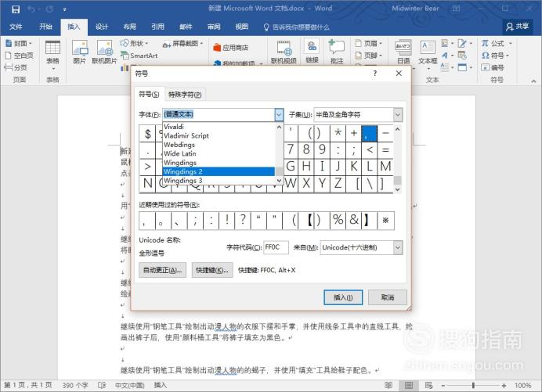Image resolution: width=542 pixels, height=392 pixels.
Task: Choose Wingdings 2 in font list
Action: [219, 171]
